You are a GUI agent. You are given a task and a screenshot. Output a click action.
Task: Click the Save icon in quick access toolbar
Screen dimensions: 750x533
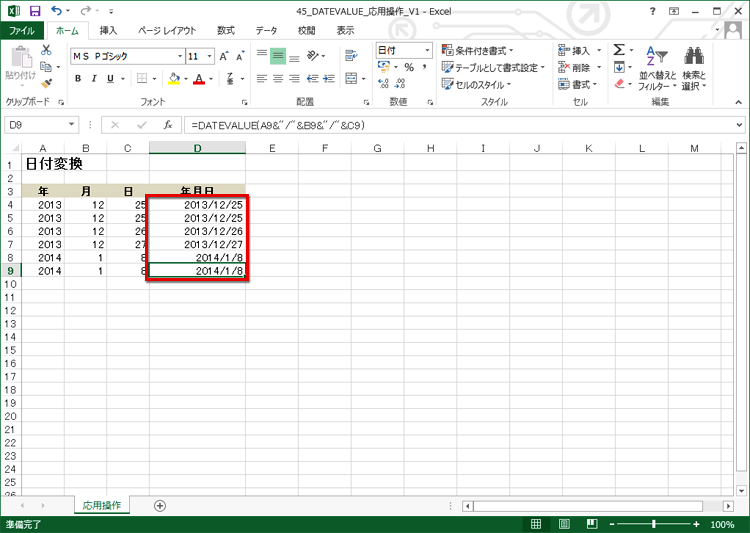pyautogui.click(x=35, y=11)
